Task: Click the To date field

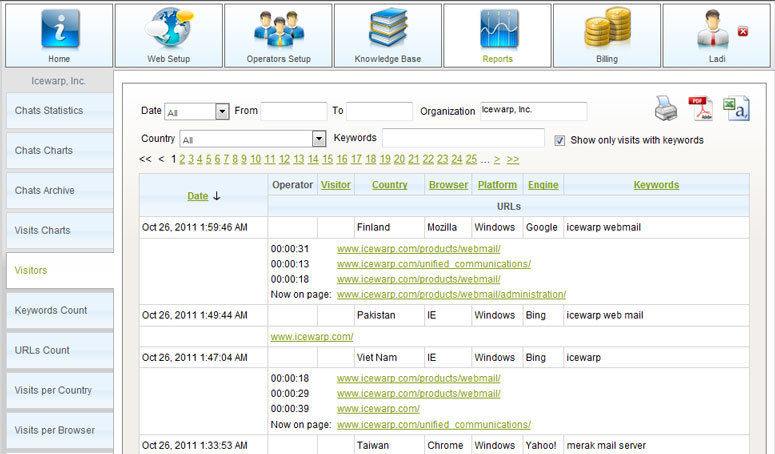Action: click(379, 111)
